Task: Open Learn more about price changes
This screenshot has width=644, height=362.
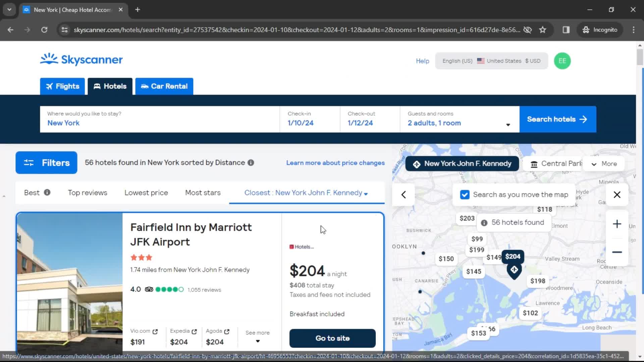Action: (x=335, y=163)
